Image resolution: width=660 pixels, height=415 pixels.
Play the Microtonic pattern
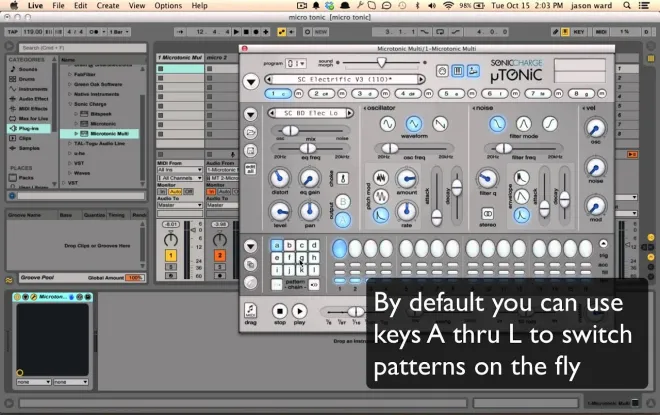tap(299, 311)
